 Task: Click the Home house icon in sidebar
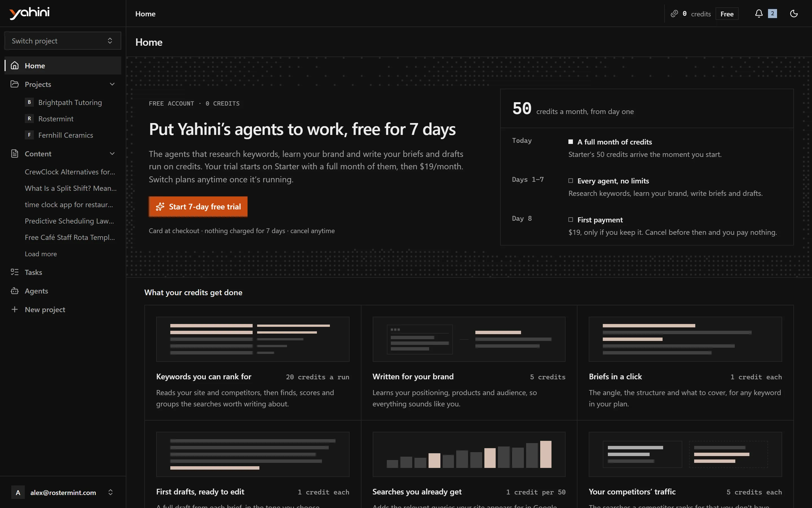(x=14, y=65)
